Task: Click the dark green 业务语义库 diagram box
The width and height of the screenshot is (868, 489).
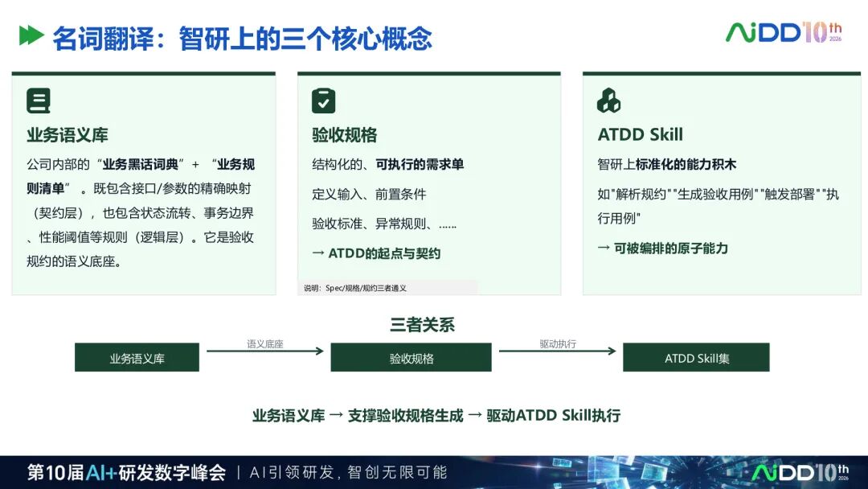Action: click(x=137, y=357)
